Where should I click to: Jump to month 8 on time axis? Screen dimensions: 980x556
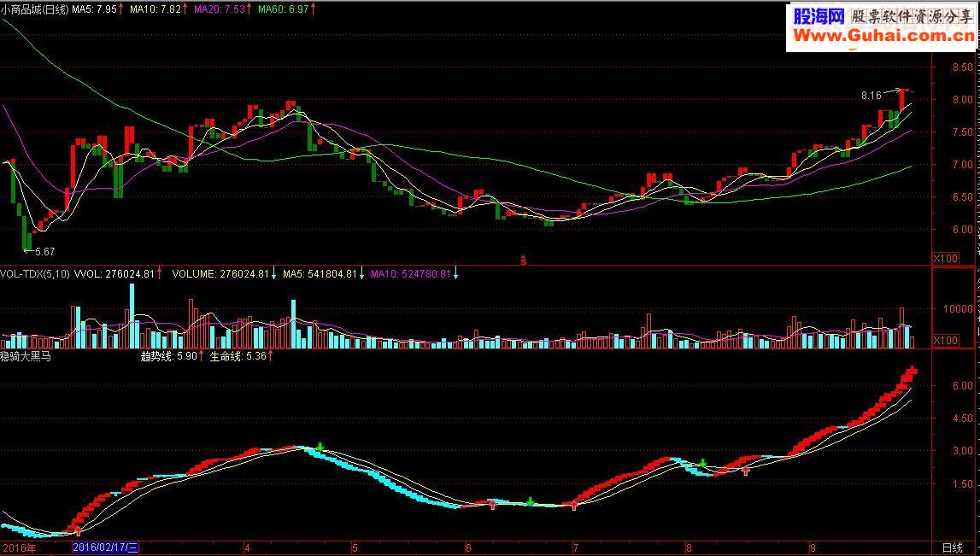(x=689, y=547)
